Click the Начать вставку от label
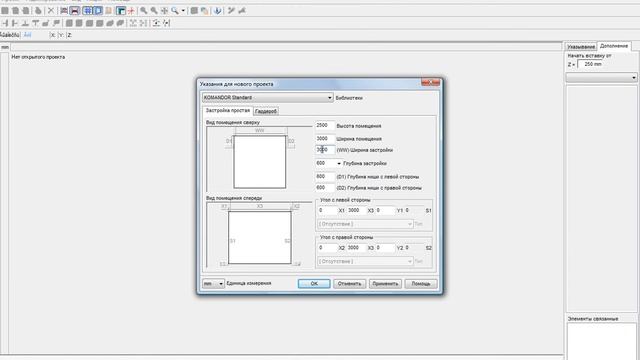 coord(589,56)
